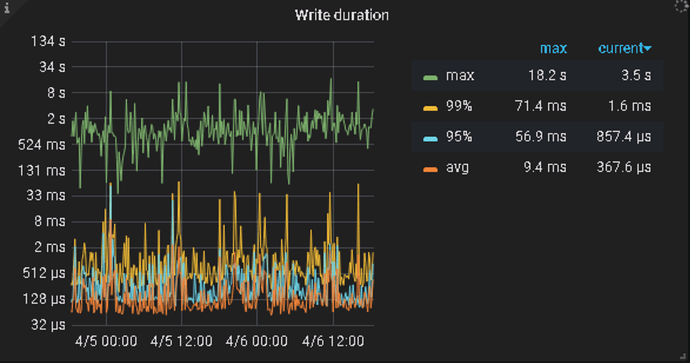The image size is (690, 363).
Task: Click the 32 µs y-axis label
Action: tap(48, 325)
